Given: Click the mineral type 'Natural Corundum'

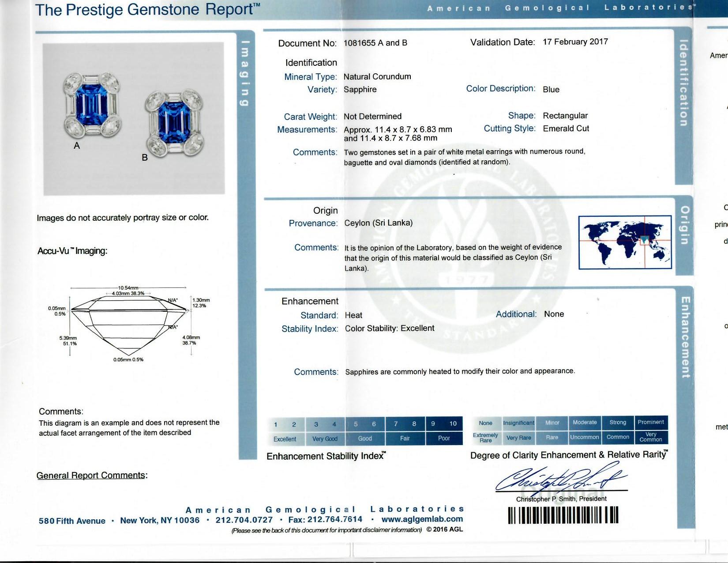Looking at the screenshot, I should tap(377, 76).
